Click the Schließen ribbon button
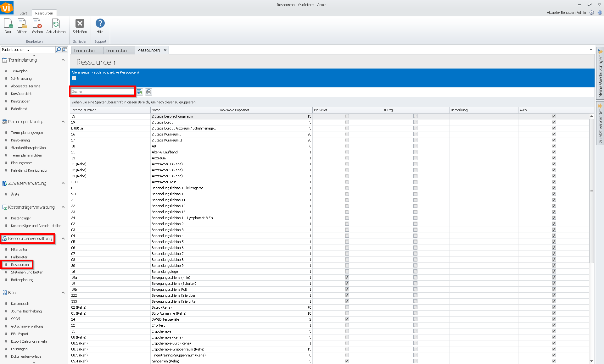Screen dimensions: 604x364 tap(80, 24)
